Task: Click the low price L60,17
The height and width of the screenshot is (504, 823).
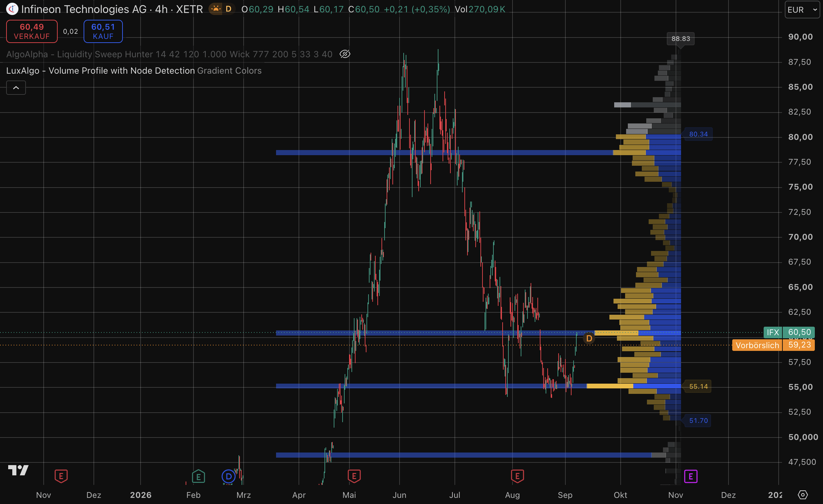Action: click(x=329, y=9)
